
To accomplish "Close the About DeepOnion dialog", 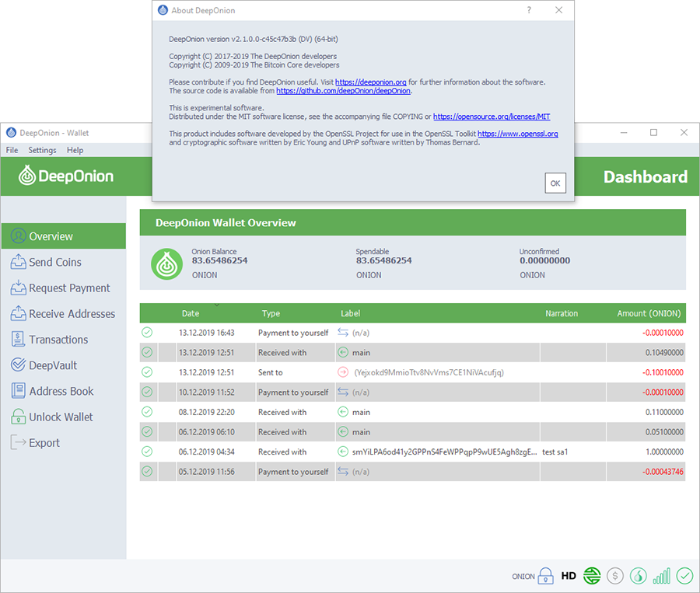I will coord(558,10).
